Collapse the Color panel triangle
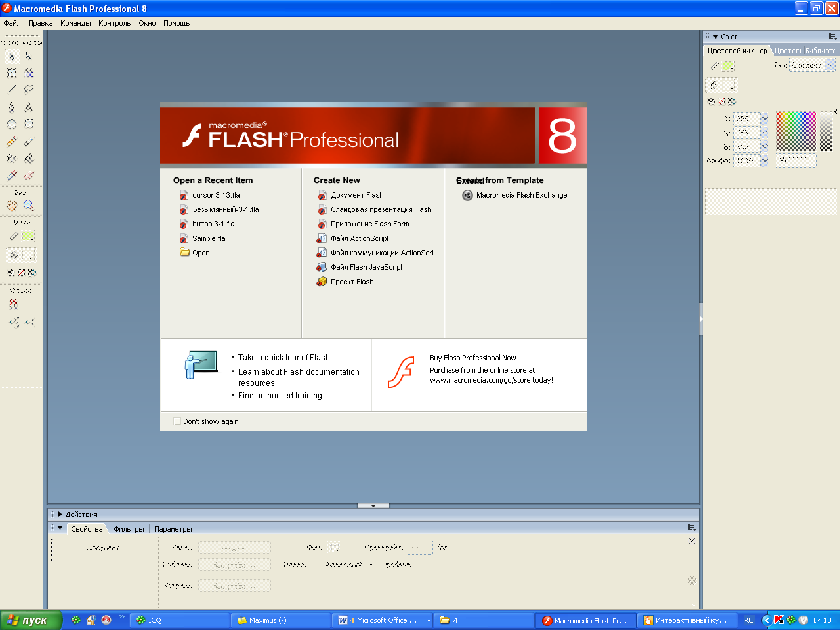Viewport: 840px width, 630px height. (715, 37)
